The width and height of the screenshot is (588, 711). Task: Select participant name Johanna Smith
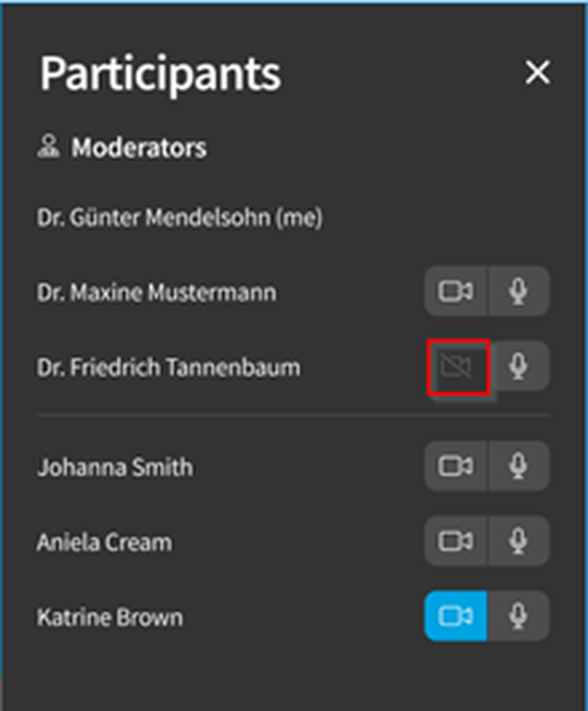115,467
